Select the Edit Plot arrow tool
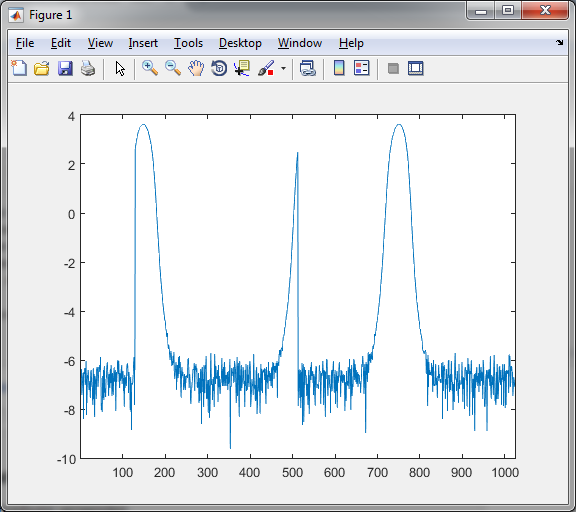576x512 pixels. pyautogui.click(x=120, y=69)
